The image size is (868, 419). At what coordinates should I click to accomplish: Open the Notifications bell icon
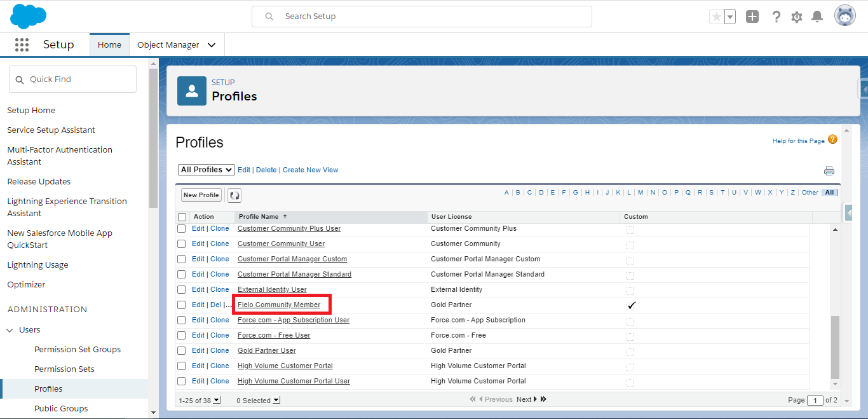[818, 17]
